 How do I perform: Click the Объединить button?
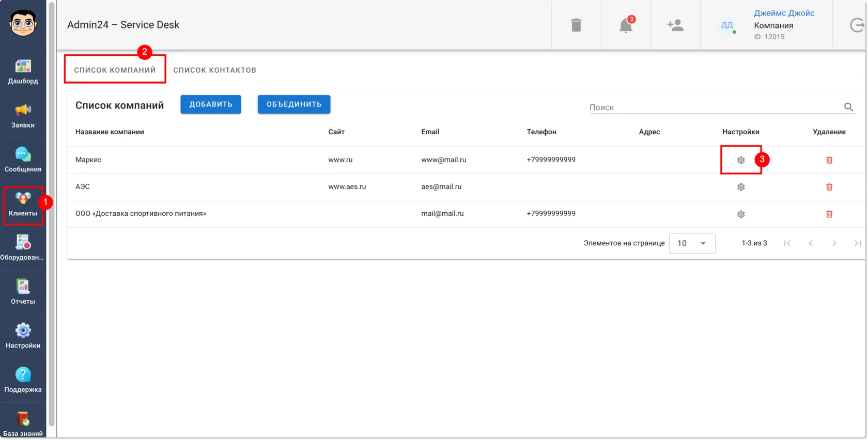pos(294,104)
